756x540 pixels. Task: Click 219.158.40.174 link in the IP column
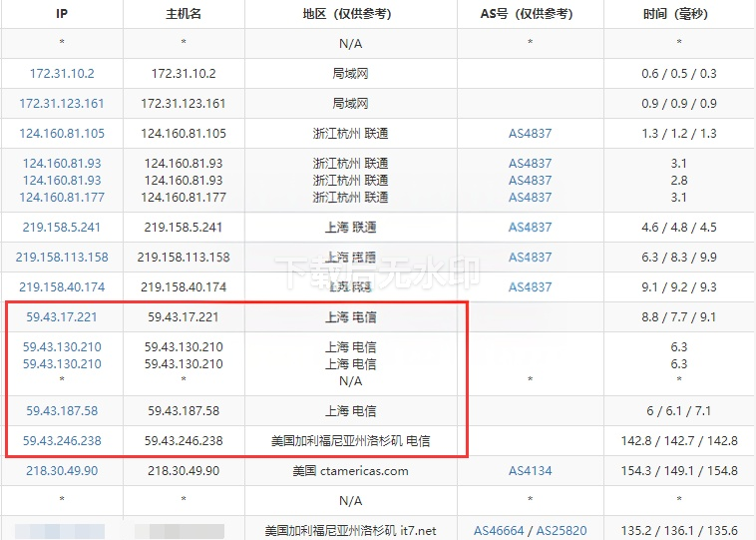click(x=62, y=287)
